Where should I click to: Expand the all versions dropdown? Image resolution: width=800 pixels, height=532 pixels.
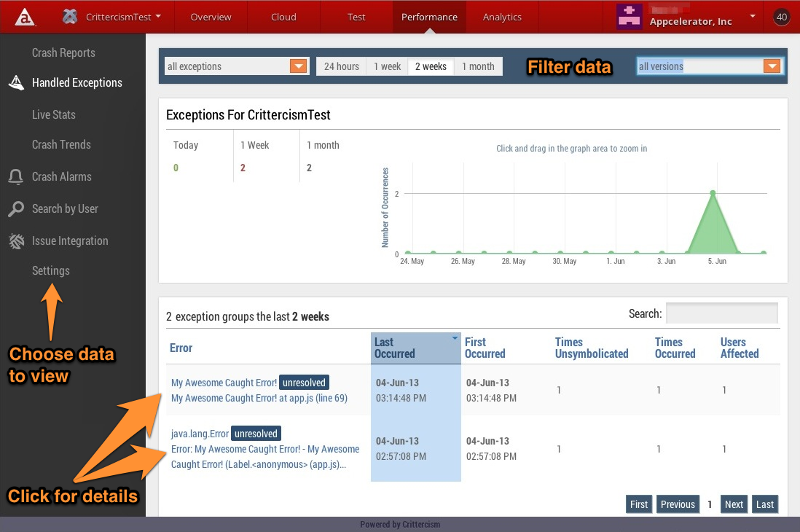(772, 66)
